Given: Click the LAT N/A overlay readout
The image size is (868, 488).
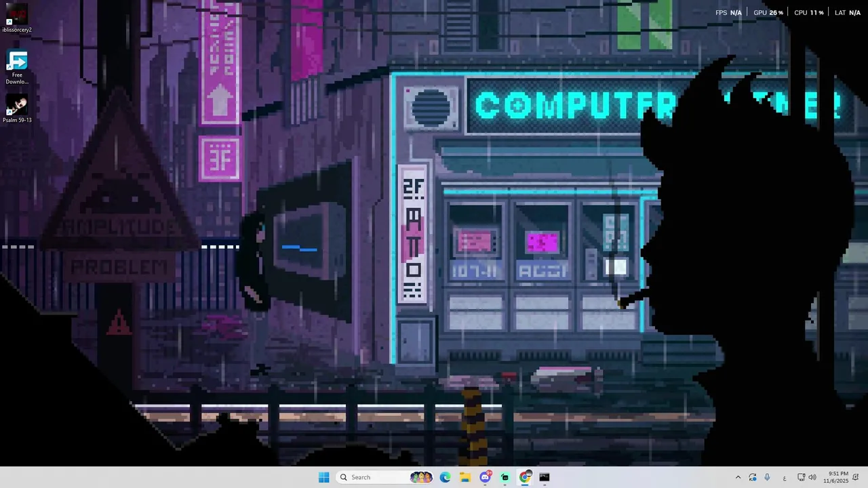Looking at the screenshot, I should pos(847,13).
